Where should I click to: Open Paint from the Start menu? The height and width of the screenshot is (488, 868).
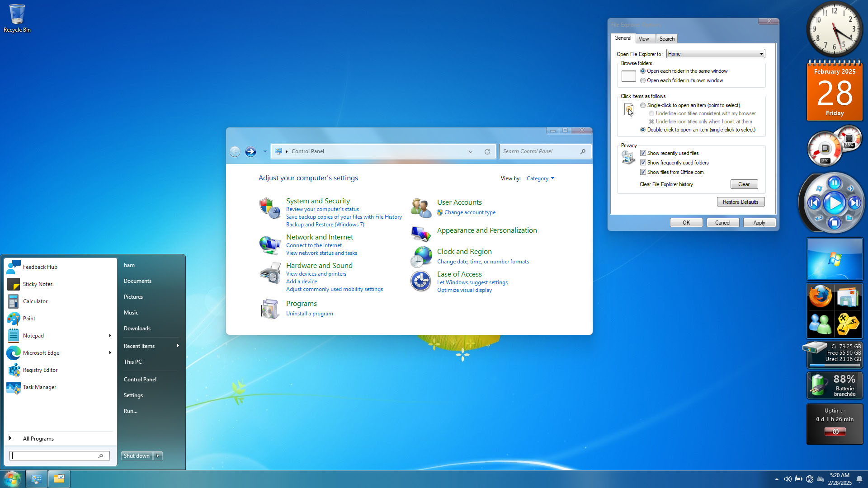(x=28, y=318)
